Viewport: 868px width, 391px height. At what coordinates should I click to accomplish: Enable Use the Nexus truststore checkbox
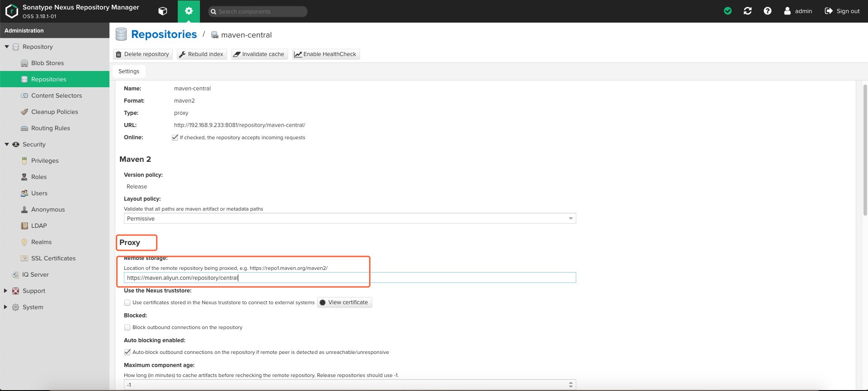(x=128, y=302)
